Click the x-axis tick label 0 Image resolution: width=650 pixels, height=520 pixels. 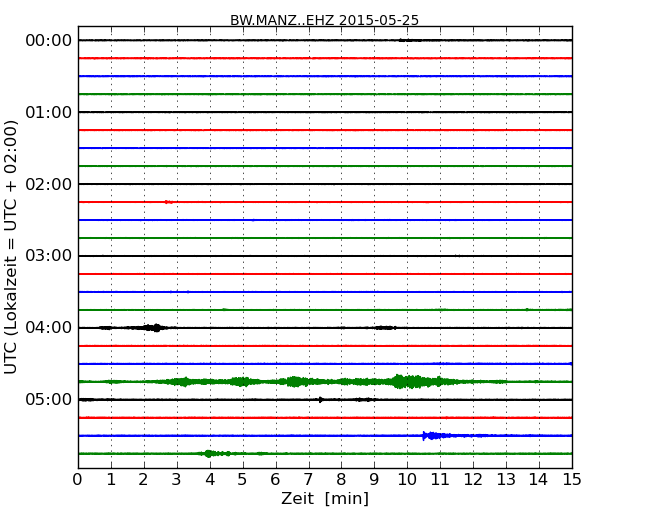click(x=78, y=479)
